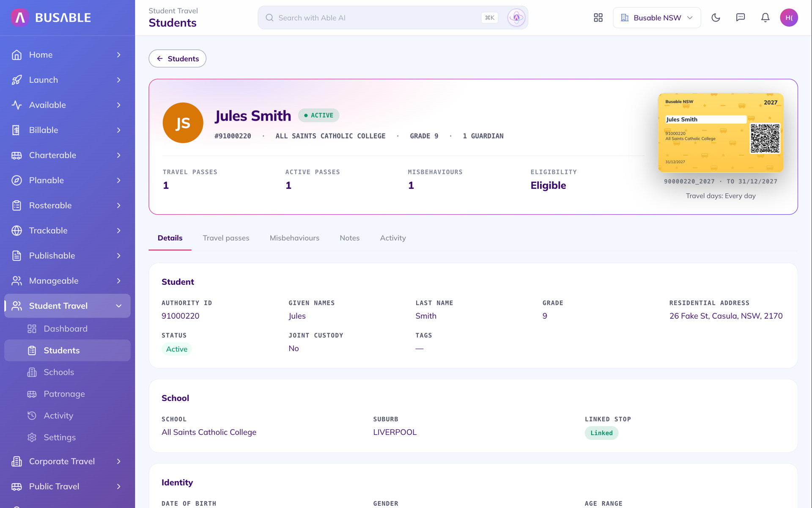Click the yellow travel pass card
The height and width of the screenshot is (508, 812).
click(x=721, y=133)
